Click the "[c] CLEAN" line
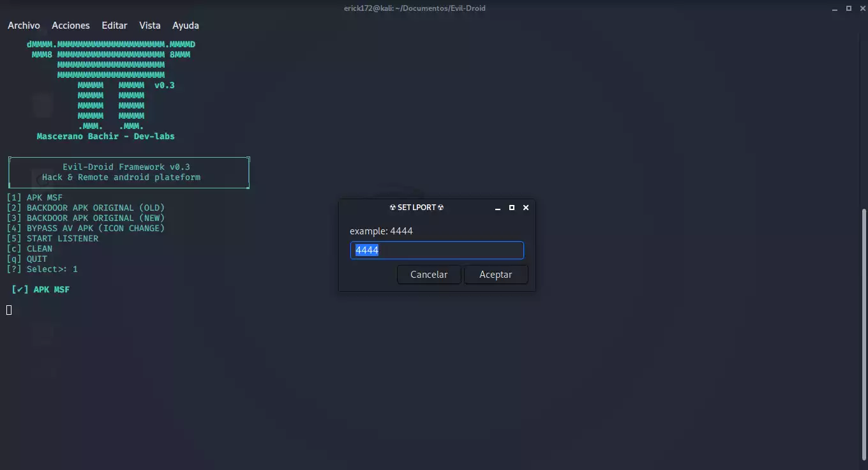The image size is (868, 470). tap(29, 248)
